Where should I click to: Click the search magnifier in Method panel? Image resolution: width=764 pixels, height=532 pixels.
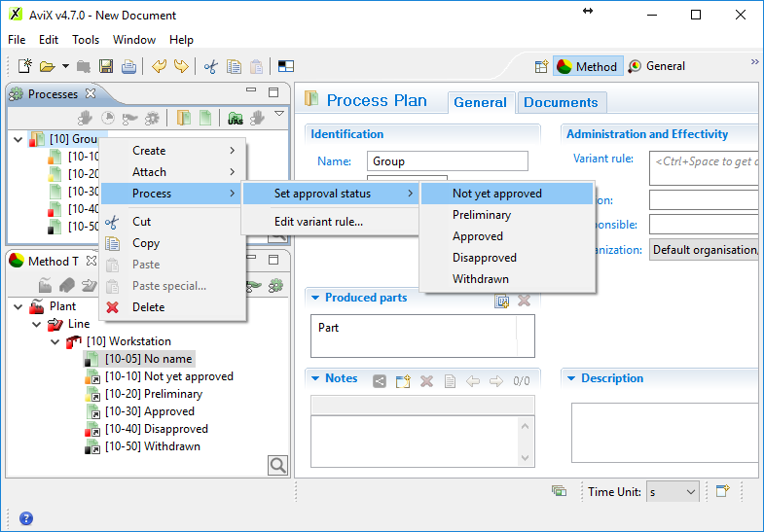pyautogui.click(x=277, y=466)
